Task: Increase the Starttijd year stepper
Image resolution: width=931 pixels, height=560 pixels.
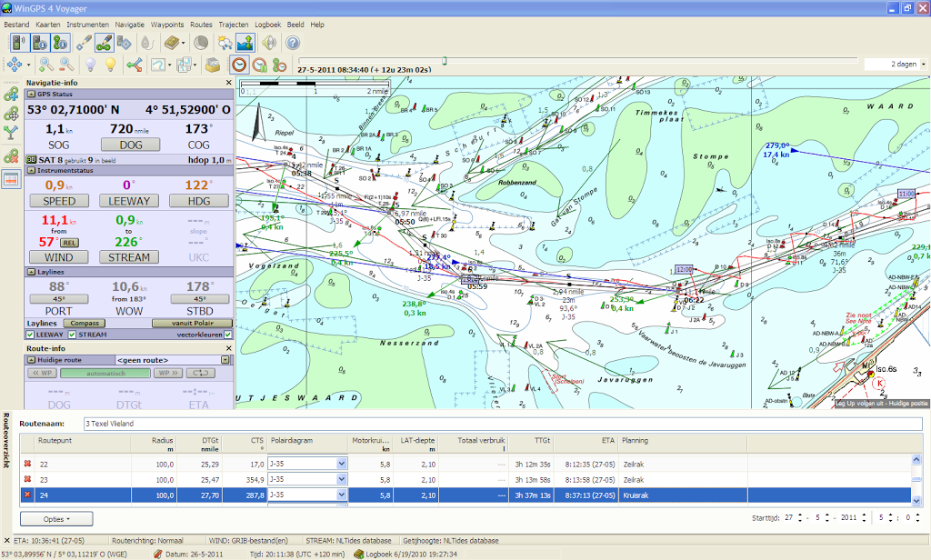Action: pos(864,515)
